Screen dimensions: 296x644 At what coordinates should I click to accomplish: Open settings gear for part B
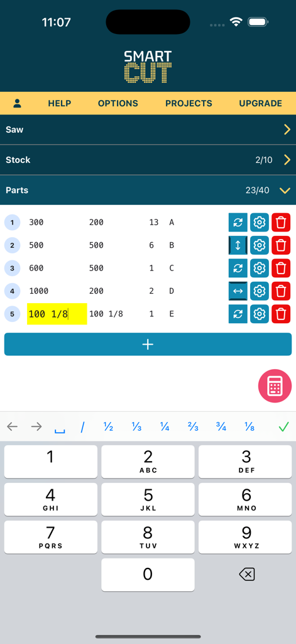(x=260, y=245)
